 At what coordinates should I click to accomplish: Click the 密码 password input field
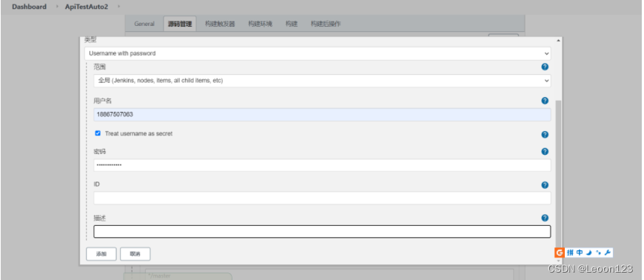(x=322, y=165)
